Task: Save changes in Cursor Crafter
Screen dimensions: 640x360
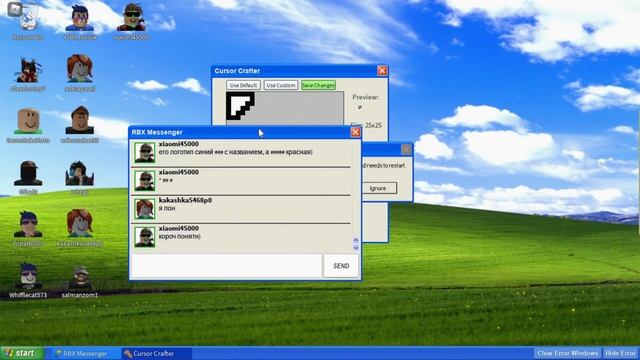Action: [318, 85]
